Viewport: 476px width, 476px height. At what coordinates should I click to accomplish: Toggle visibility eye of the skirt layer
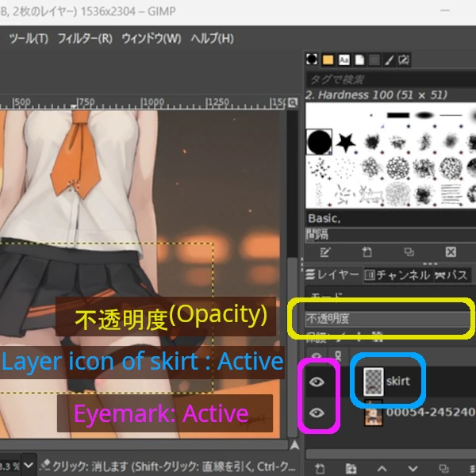[317, 382]
